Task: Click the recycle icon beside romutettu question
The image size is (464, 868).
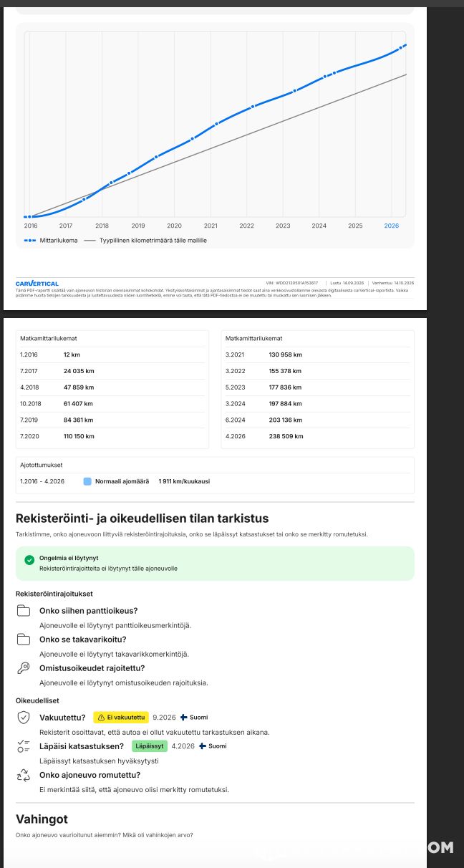Action: (x=24, y=775)
